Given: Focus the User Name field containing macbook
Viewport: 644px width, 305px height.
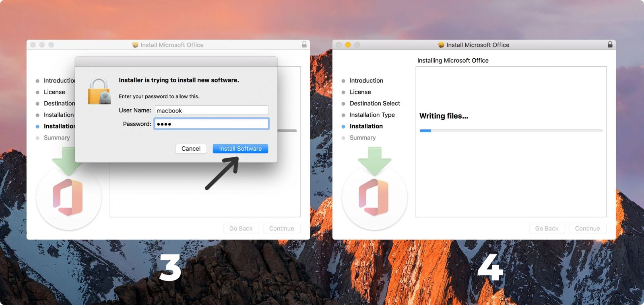Looking at the screenshot, I should 211,111.
